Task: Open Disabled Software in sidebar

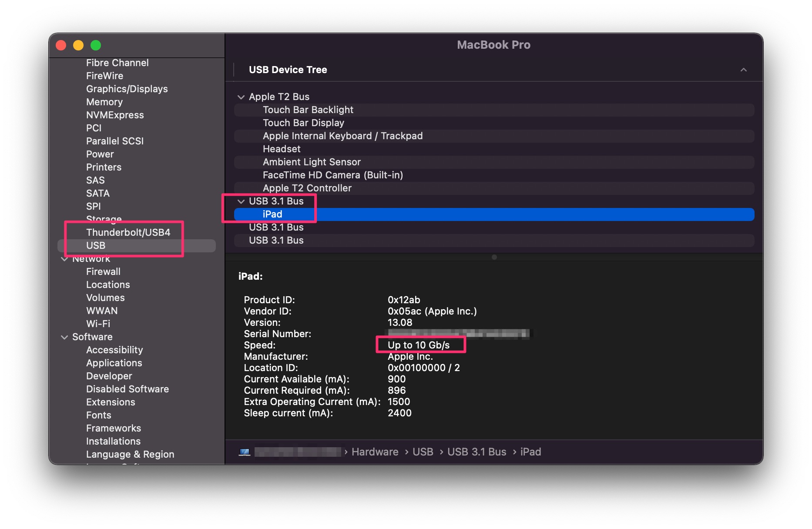Action: coord(128,389)
